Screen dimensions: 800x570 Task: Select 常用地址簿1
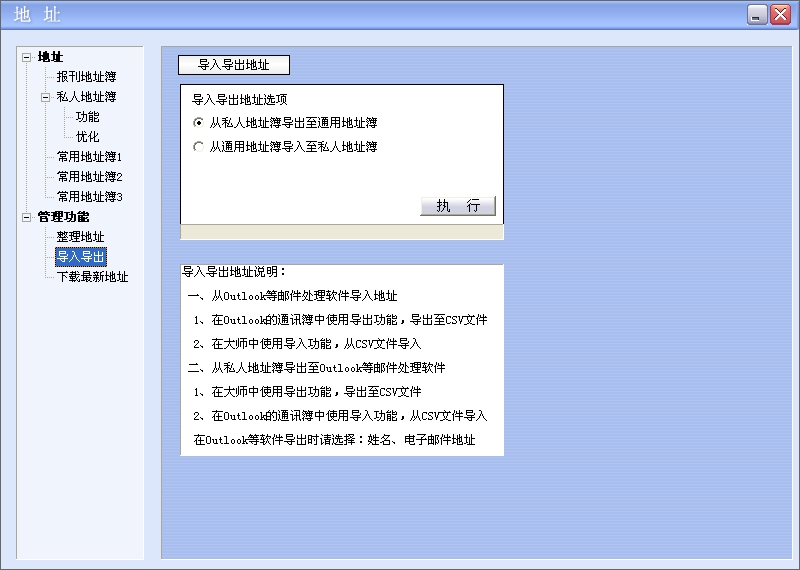89,157
